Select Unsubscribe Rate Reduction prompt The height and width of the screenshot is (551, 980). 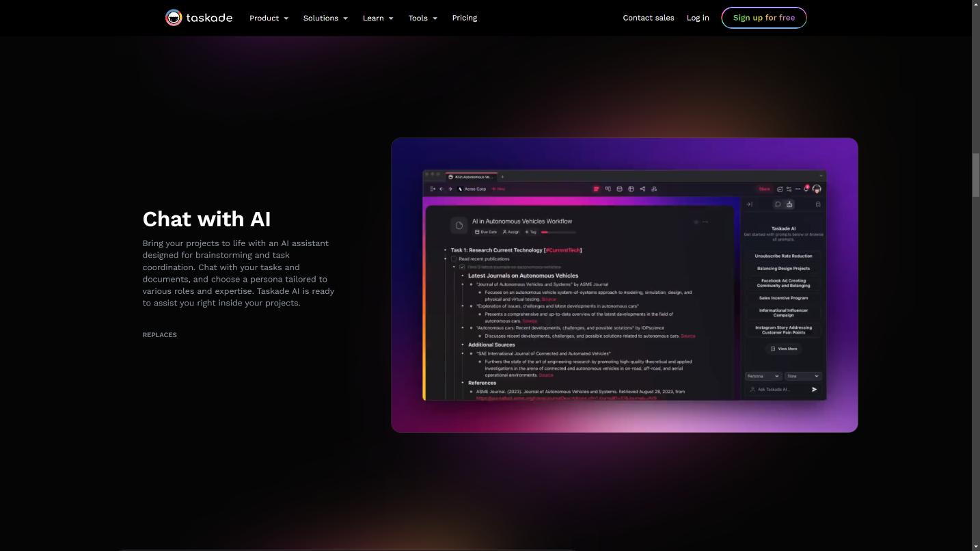pos(783,256)
